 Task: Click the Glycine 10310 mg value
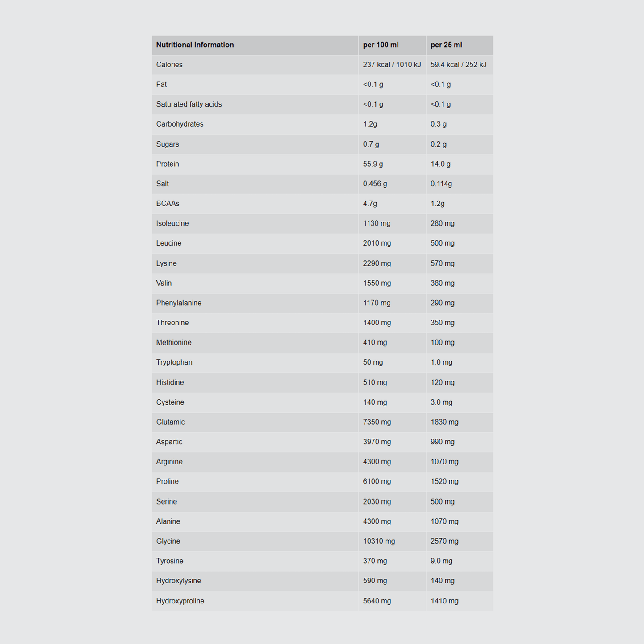[x=379, y=541]
